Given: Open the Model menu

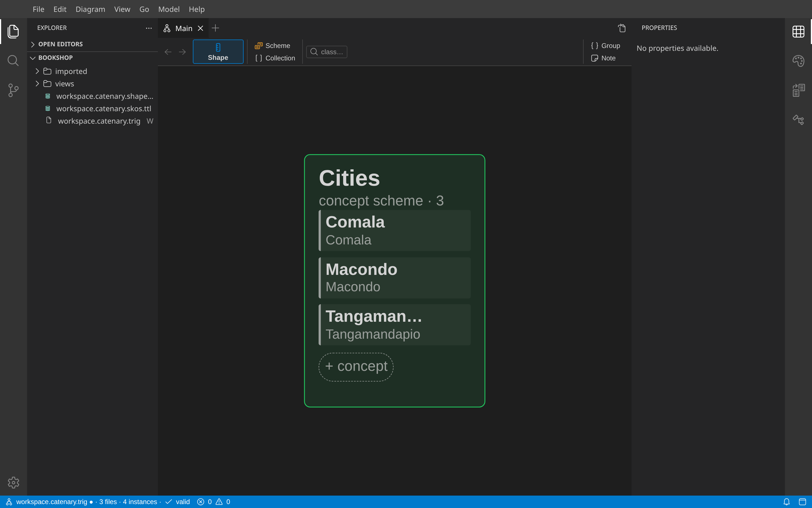Looking at the screenshot, I should tap(169, 9).
